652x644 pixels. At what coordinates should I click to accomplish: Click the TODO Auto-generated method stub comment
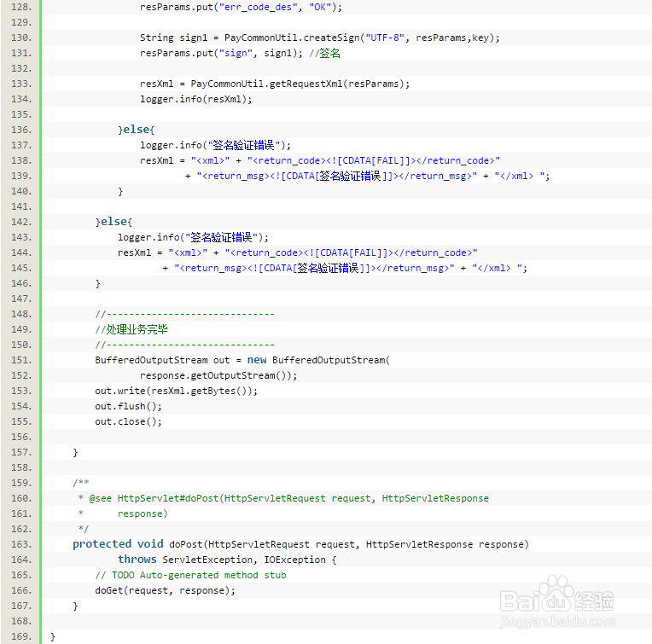(191, 575)
